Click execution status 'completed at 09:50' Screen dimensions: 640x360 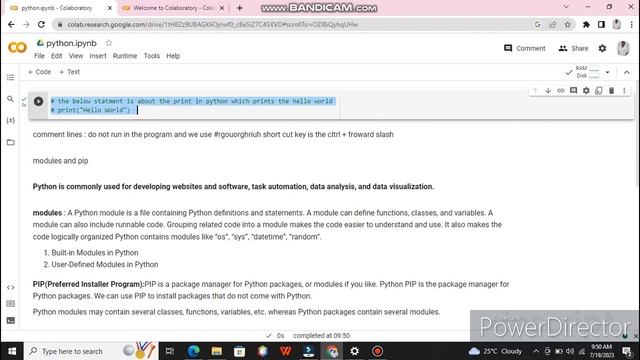click(x=322, y=336)
